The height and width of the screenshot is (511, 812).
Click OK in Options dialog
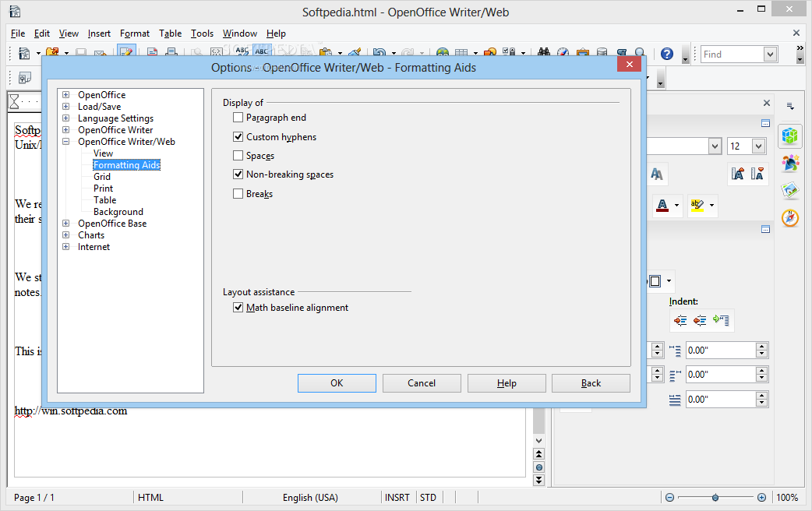(x=337, y=383)
